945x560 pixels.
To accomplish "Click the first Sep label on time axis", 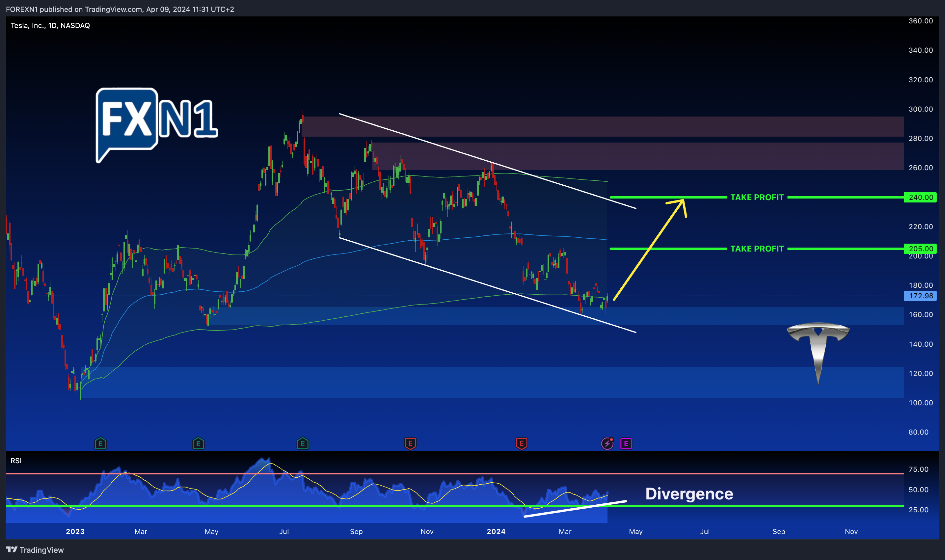I will [x=356, y=531].
